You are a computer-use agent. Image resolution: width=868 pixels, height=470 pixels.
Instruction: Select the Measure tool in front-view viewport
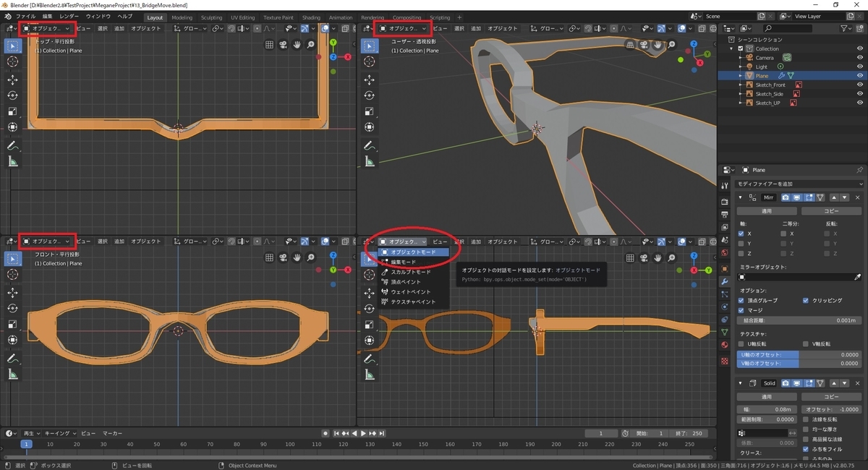coord(12,374)
